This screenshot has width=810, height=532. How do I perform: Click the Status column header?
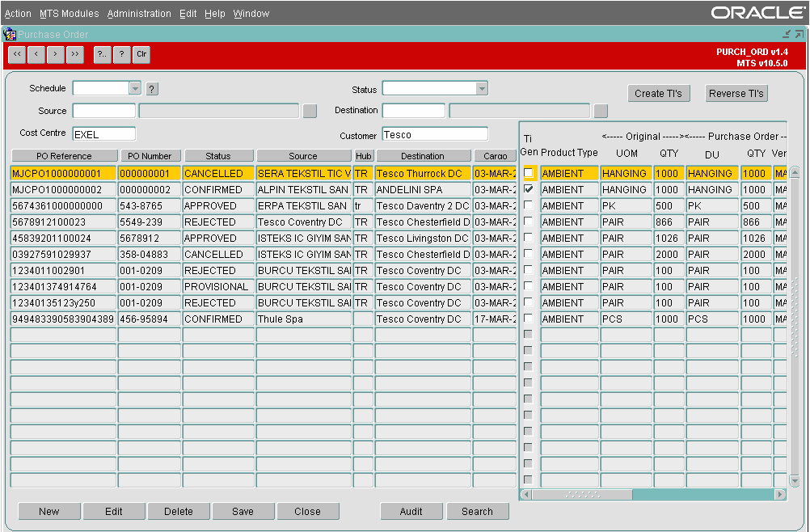218,156
